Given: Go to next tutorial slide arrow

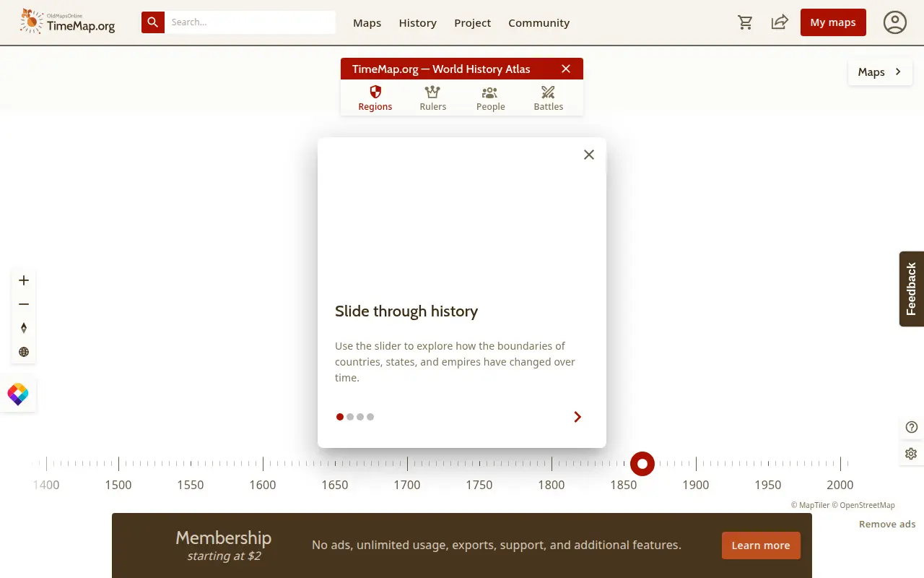Looking at the screenshot, I should (x=577, y=417).
